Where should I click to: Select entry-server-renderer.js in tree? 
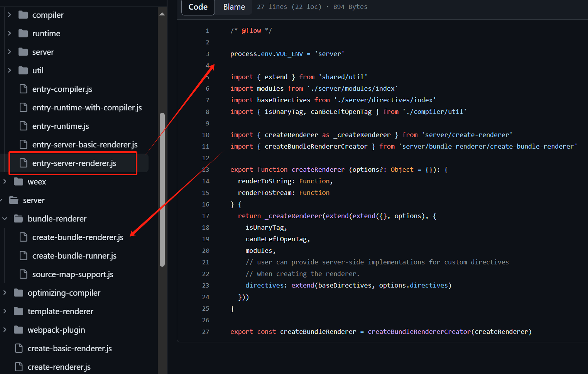click(x=74, y=163)
